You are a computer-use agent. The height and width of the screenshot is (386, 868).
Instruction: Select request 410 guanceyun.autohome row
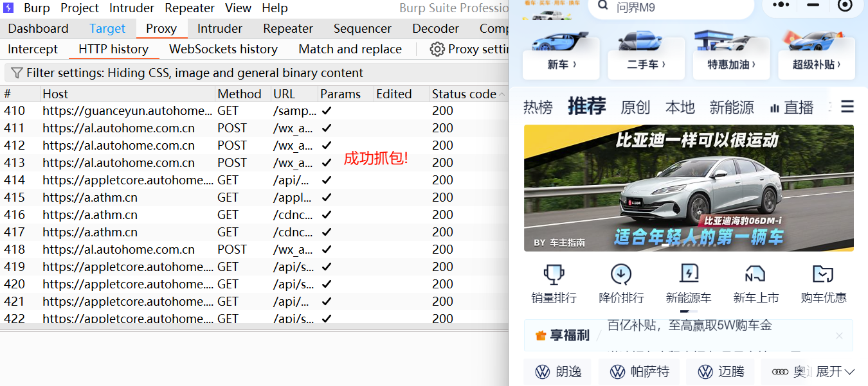click(x=255, y=110)
